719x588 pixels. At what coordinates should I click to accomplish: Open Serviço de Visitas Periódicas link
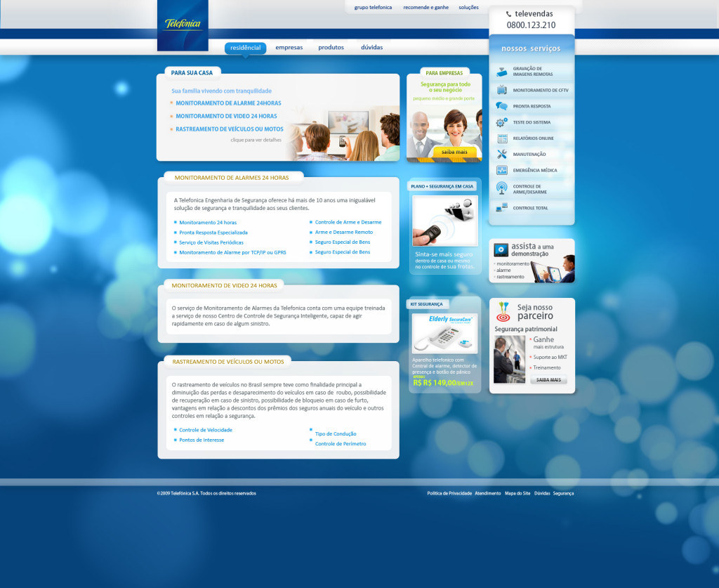[211, 242]
